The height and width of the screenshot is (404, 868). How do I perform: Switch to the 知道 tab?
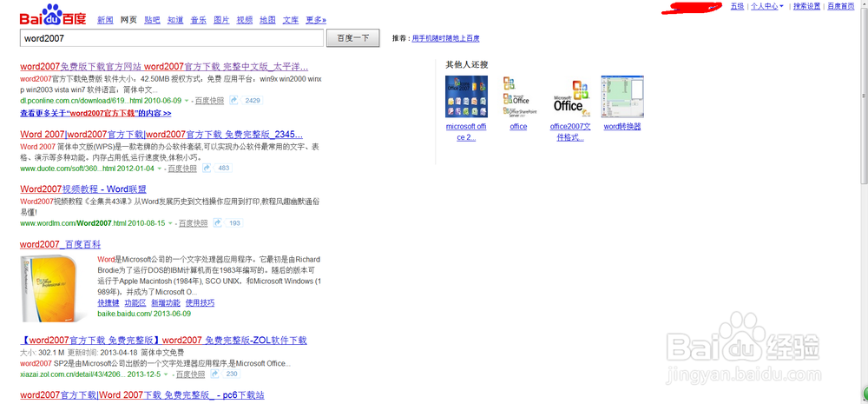pos(175,20)
